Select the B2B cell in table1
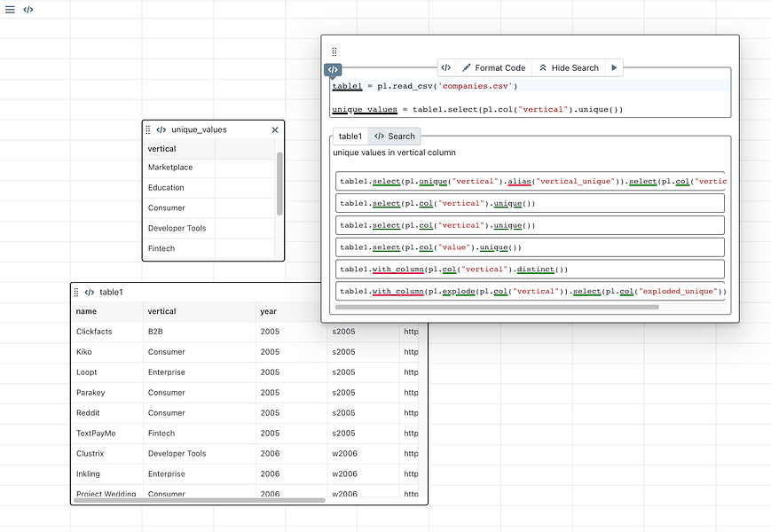This screenshot has width=771, height=532. click(199, 332)
